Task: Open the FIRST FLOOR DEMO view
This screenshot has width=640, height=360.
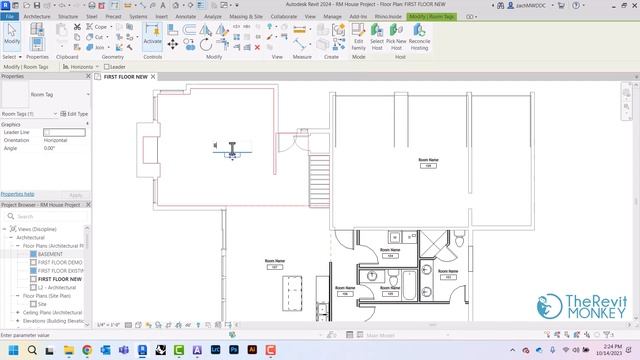Action: point(60,262)
